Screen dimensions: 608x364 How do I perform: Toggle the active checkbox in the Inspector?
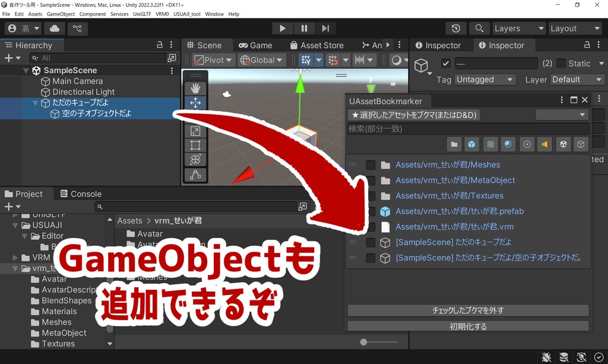pyautogui.click(x=445, y=64)
